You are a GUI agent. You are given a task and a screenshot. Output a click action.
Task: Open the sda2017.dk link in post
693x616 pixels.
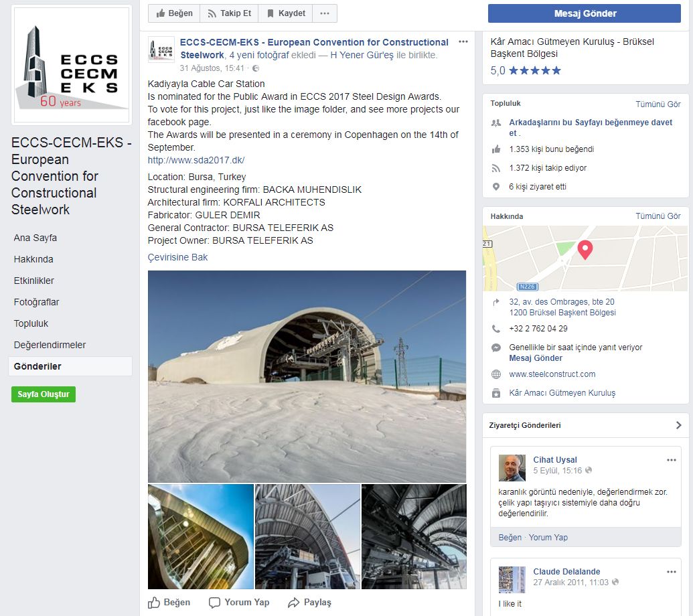tap(196, 160)
